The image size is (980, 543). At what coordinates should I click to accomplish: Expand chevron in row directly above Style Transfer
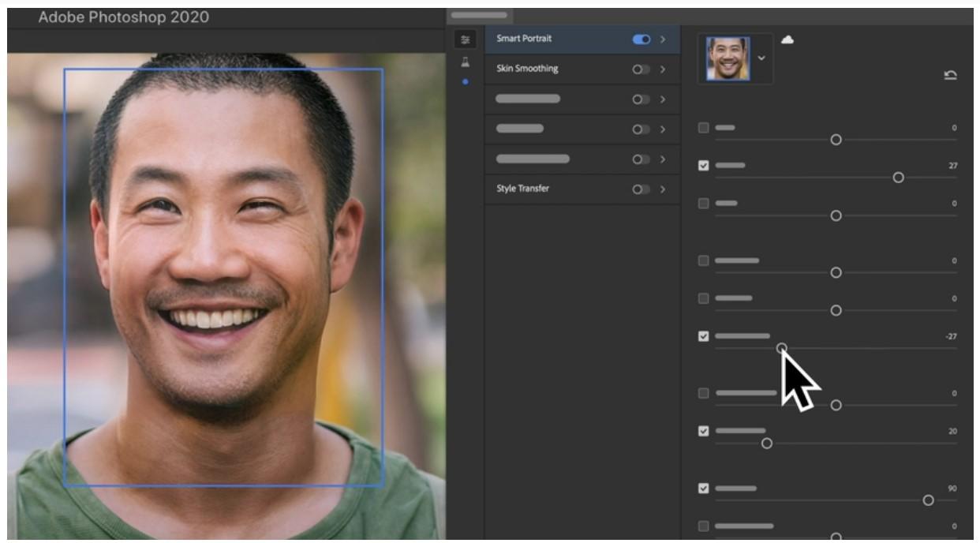pos(663,159)
